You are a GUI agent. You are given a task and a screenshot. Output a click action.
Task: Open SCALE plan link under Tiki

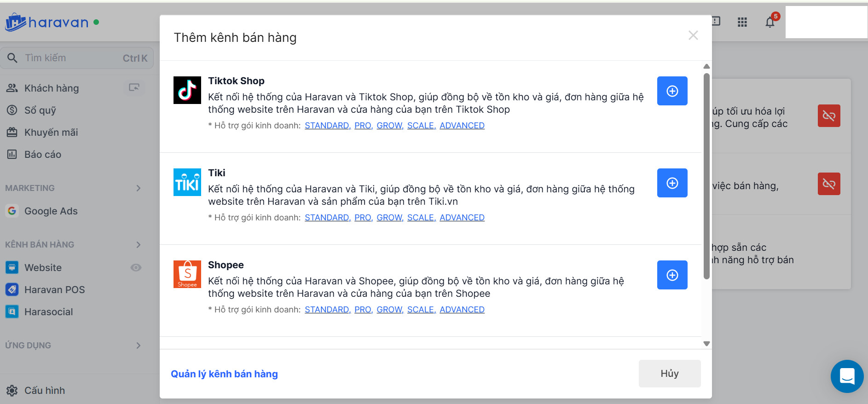pos(422,218)
